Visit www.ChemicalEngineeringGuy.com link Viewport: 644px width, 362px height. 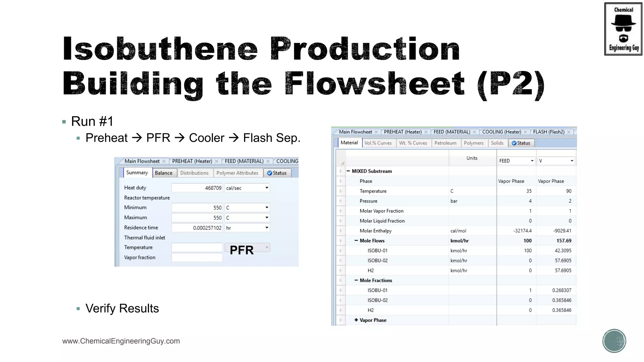pos(121,341)
